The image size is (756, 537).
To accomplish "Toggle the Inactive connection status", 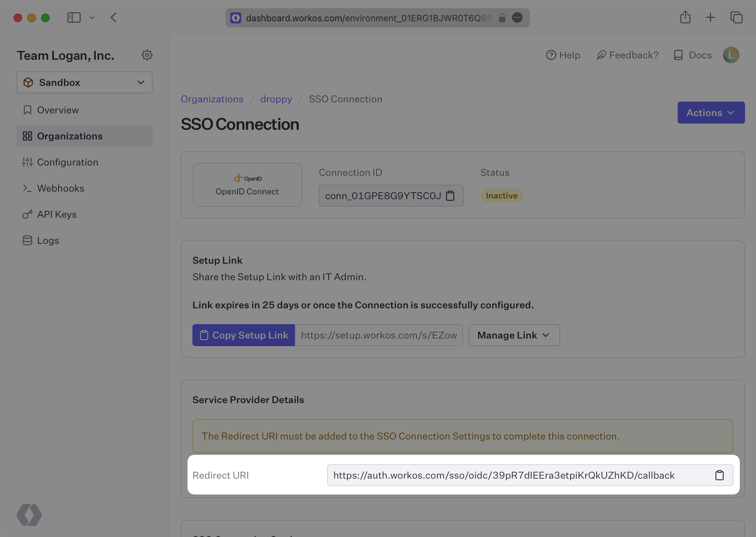I will tap(501, 195).
